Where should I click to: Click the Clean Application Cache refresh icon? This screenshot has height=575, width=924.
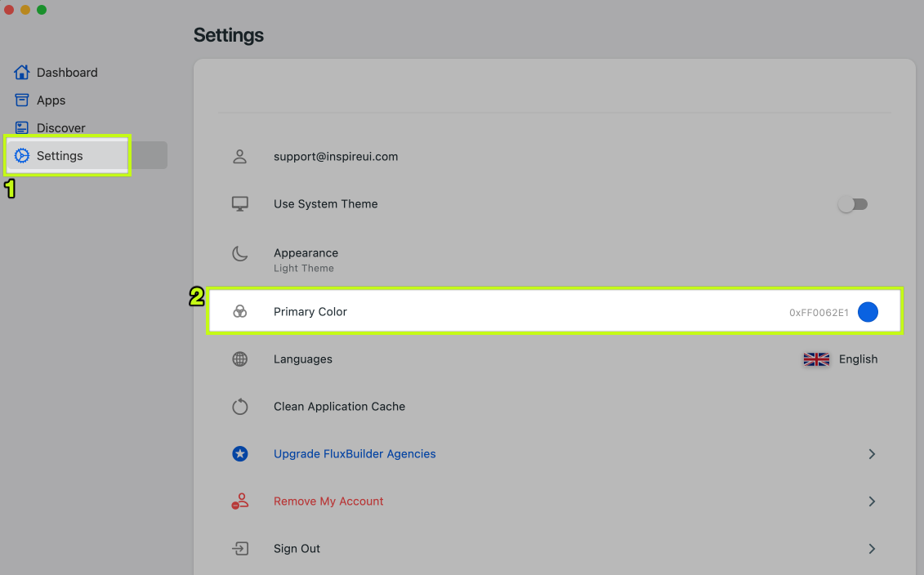(239, 407)
